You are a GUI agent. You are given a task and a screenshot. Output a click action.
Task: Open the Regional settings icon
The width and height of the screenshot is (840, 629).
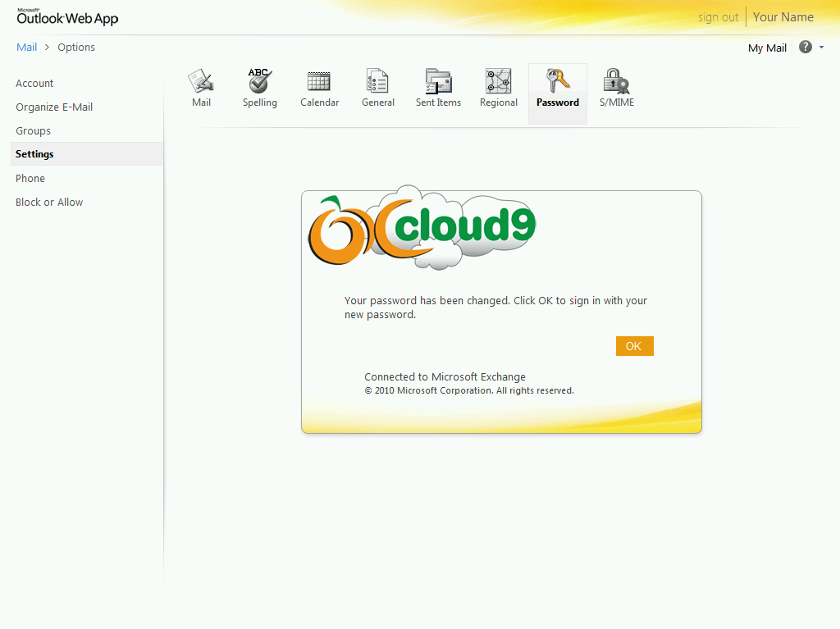click(498, 81)
